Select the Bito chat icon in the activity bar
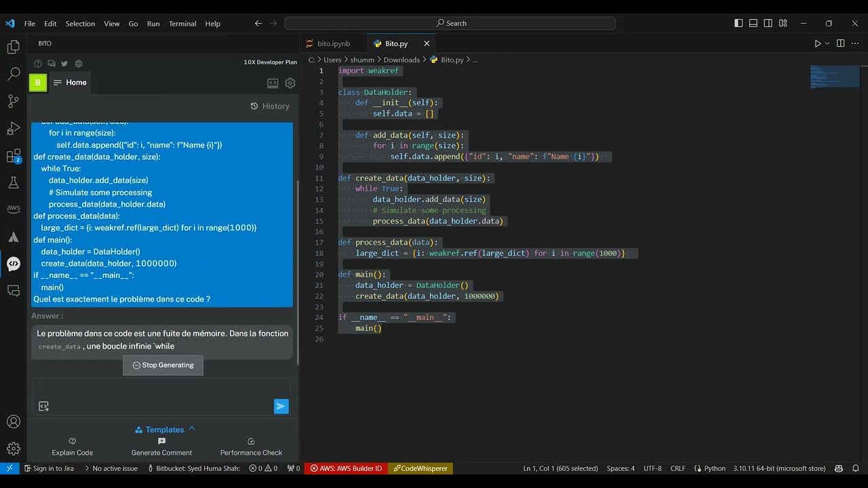Screen dimensions: 868x488 pos(14,264)
